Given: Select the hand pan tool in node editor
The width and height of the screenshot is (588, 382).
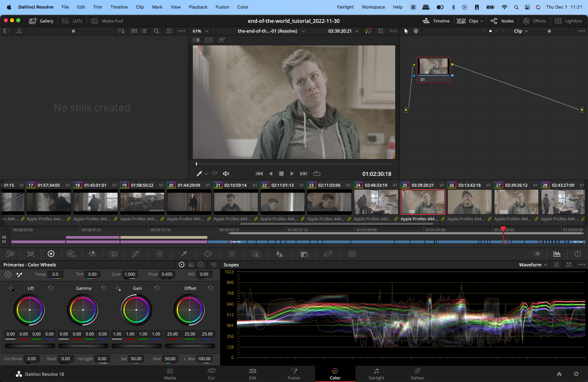Looking at the screenshot, I should [x=416, y=31].
